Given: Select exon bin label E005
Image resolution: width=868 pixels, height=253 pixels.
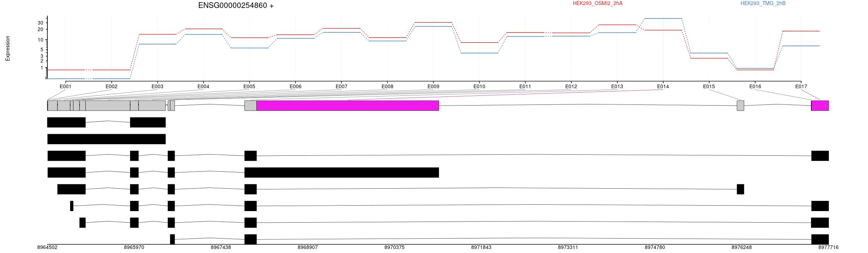Looking at the screenshot, I should coord(249,86).
